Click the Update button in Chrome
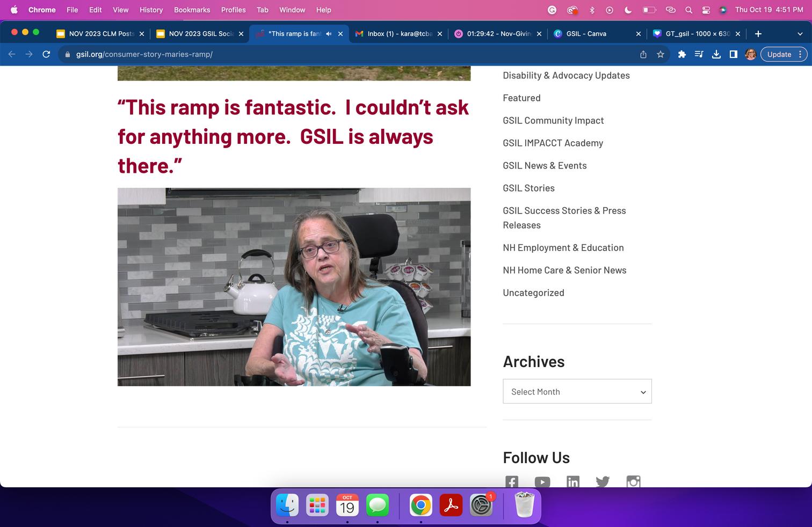The image size is (812, 527). (779, 54)
